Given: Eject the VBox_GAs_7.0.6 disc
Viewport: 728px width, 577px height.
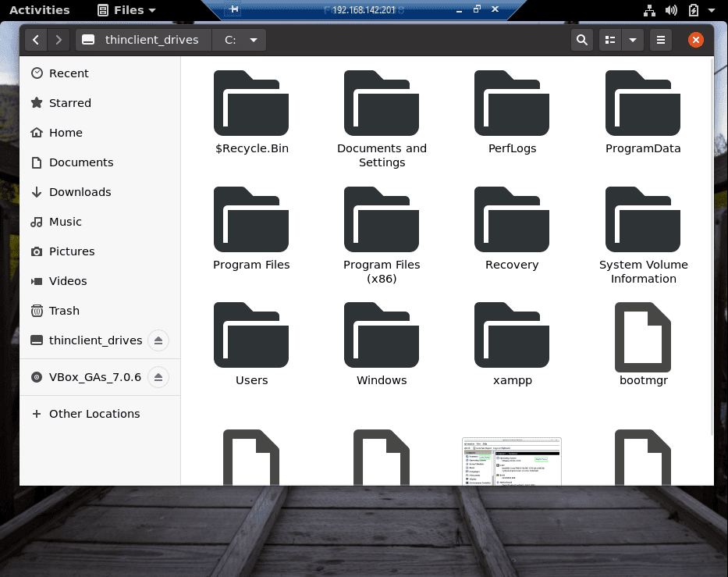Looking at the screenshot, I should (158, 377).
